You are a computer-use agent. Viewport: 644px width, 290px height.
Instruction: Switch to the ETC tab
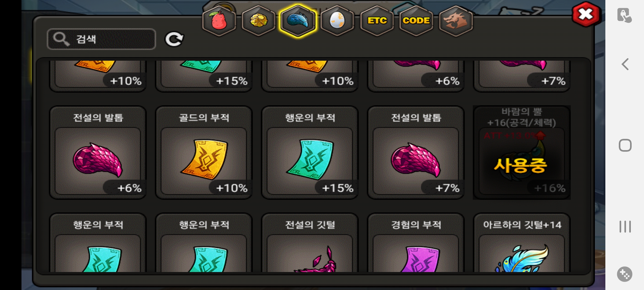(377, 21)
